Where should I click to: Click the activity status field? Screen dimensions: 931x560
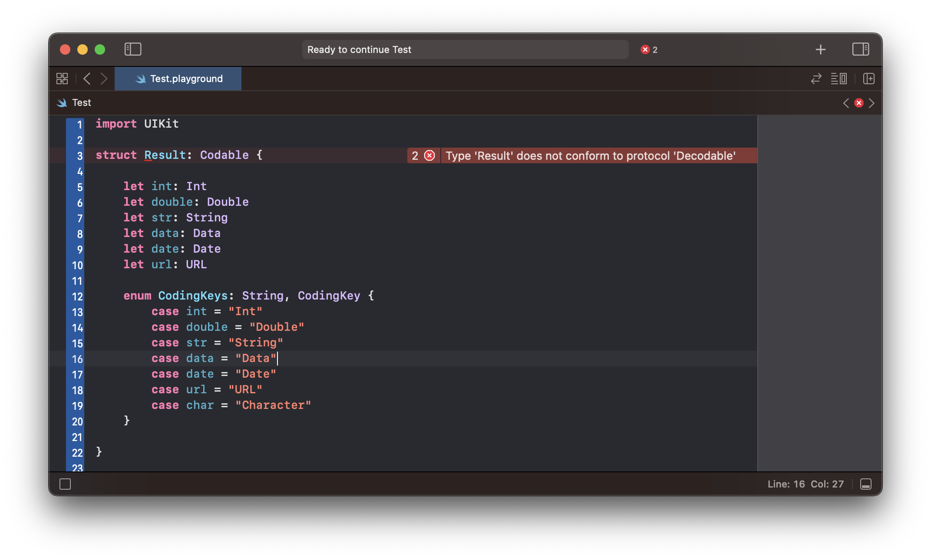pyautogui.click(x=465, y=49)
